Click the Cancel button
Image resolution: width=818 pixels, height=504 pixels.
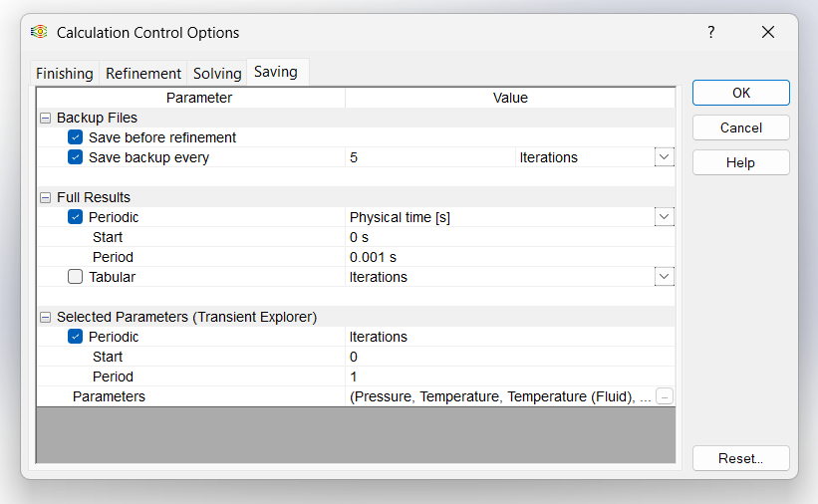(x=741, y=127)
